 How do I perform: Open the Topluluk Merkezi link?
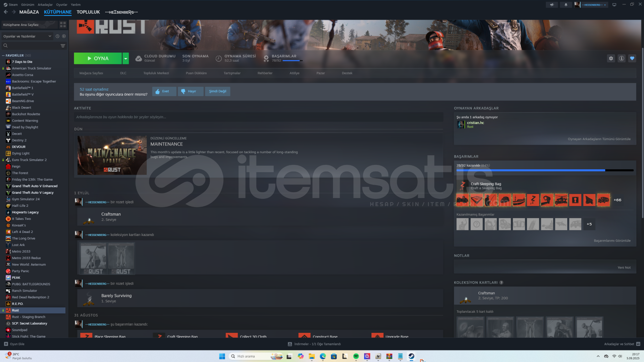pos(156,73)
